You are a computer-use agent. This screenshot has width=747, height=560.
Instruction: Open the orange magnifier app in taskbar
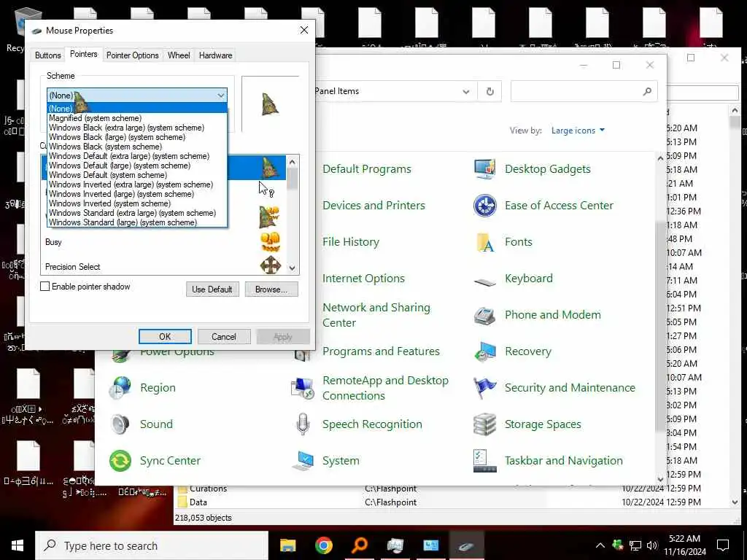(360, 545)
